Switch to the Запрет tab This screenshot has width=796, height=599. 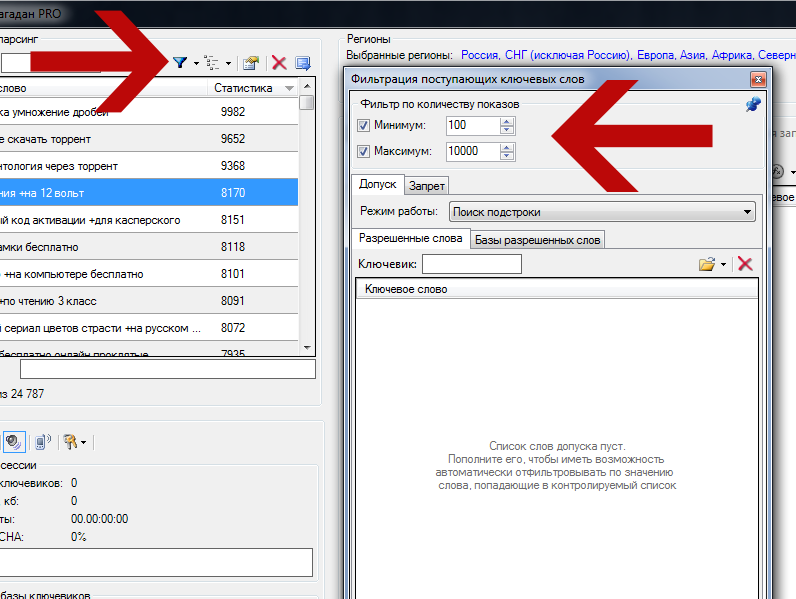click(426, 186)
